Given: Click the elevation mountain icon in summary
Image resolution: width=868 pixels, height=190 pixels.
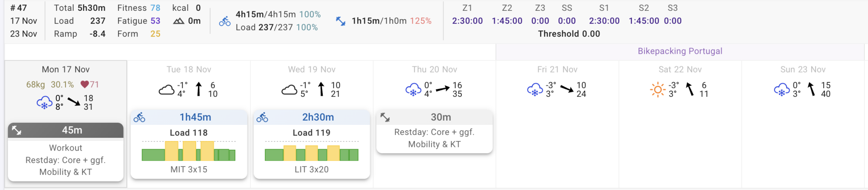Looking at the screenshot, I should 178,21.
